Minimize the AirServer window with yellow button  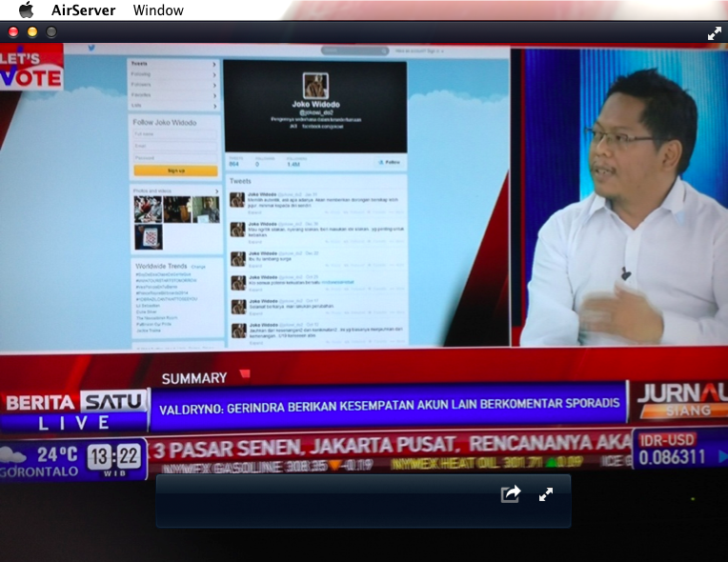tap(32, 31)
